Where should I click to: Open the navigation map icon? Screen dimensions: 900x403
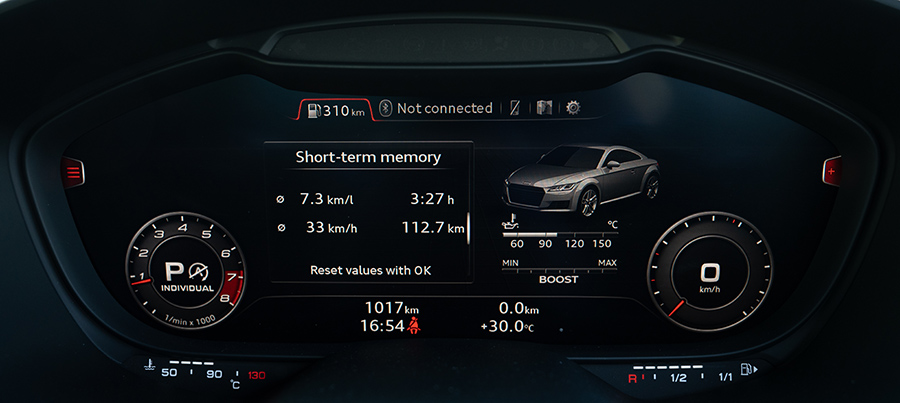coord(543,108)
